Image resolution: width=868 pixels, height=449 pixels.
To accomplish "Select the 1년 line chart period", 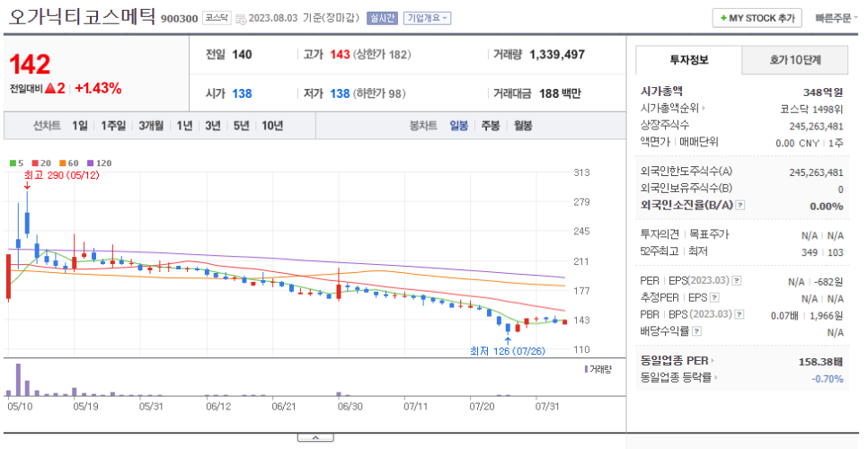I will [x=184, y=126].
